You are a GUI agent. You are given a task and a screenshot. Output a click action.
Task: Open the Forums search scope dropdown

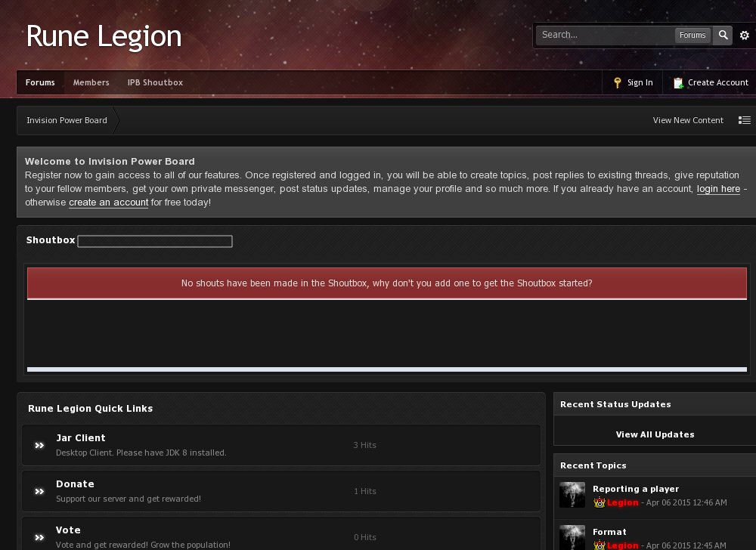click(x=692, y=36)
